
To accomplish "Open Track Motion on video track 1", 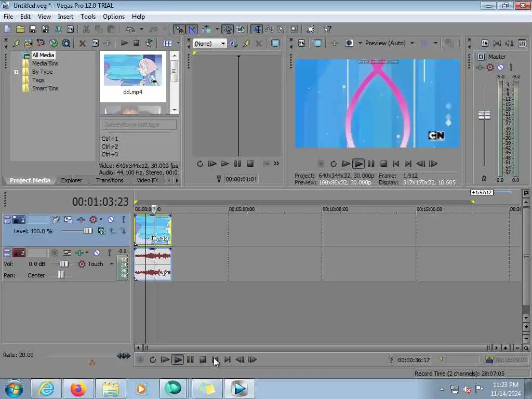I will click(68, 220).
